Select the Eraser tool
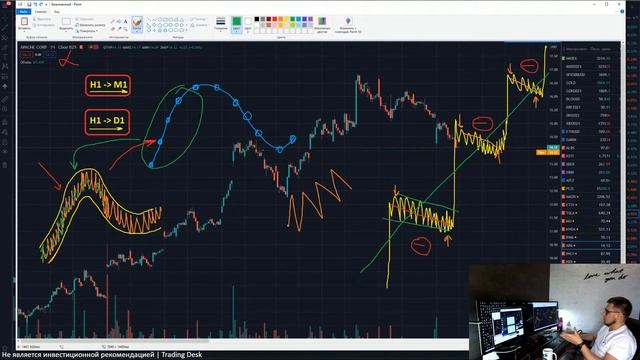The width and height of the screenshot is (640, 360). 113,29
